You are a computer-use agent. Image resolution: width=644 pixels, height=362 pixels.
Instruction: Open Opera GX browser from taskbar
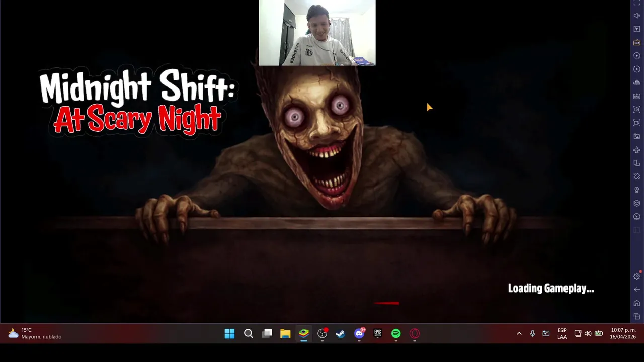pyautogui.click(x=415, y=334)
